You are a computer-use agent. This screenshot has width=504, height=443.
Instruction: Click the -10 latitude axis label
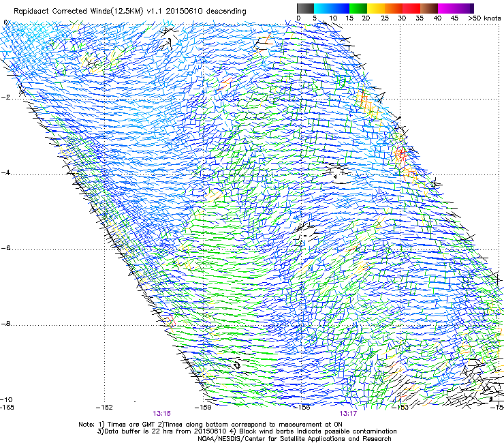point(6,399)
